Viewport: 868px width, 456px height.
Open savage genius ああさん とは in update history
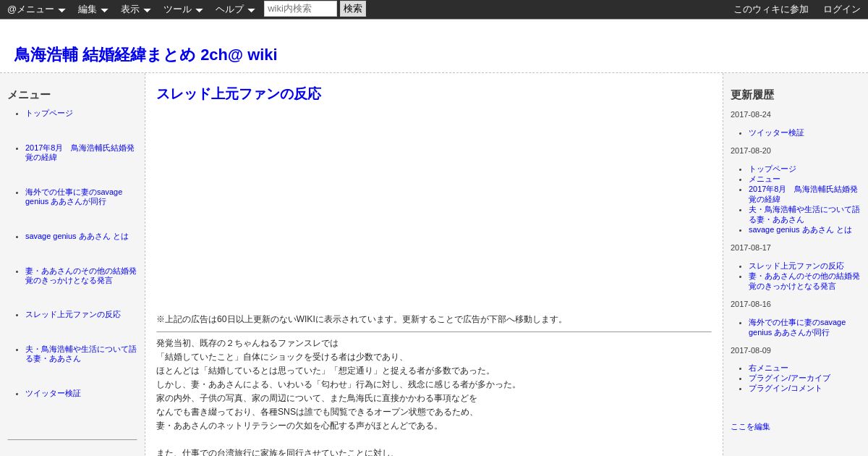coord(800,230)
